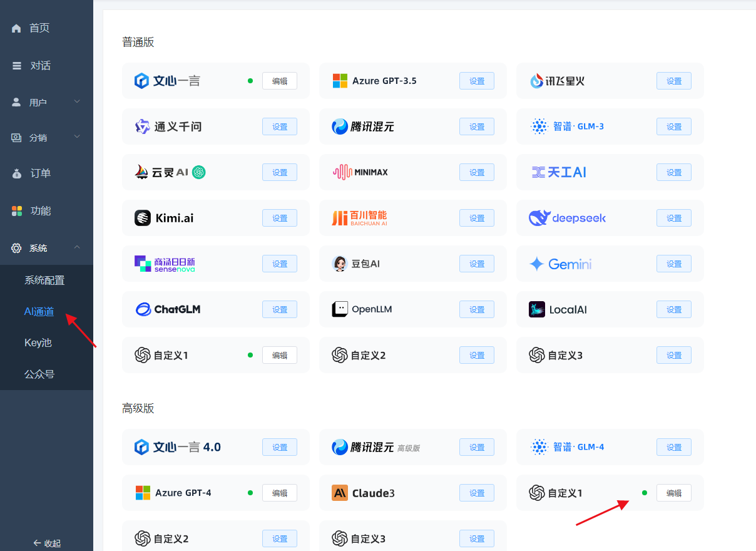This screenshot has width=756, height=551.
Task: Click 设置 for 智谱 GLM-4
Action: 674,447
